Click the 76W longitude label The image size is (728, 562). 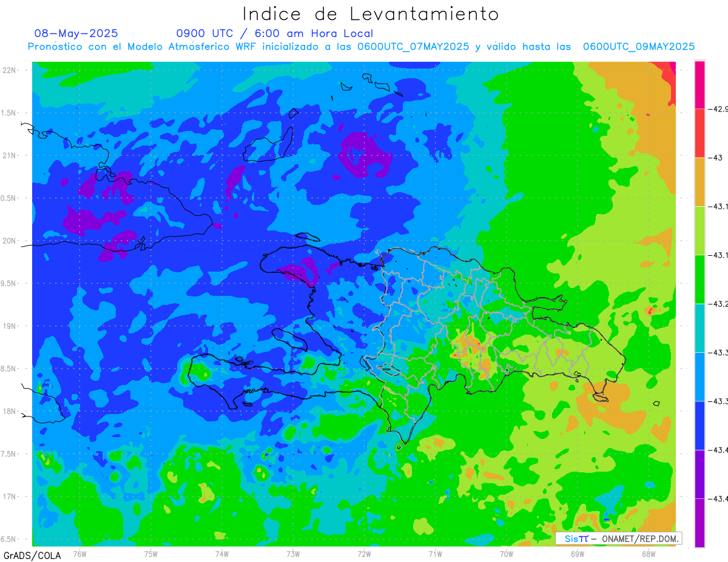coord(79,554)
